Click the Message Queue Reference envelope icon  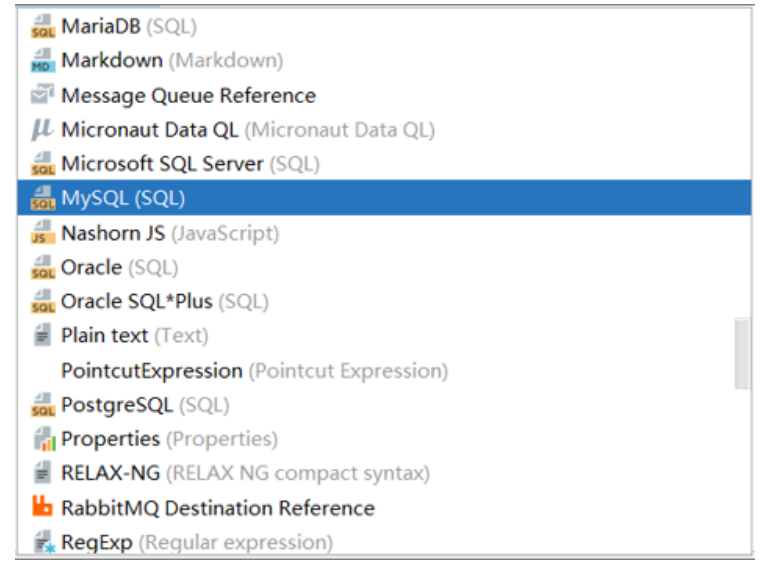coord(43,96)
